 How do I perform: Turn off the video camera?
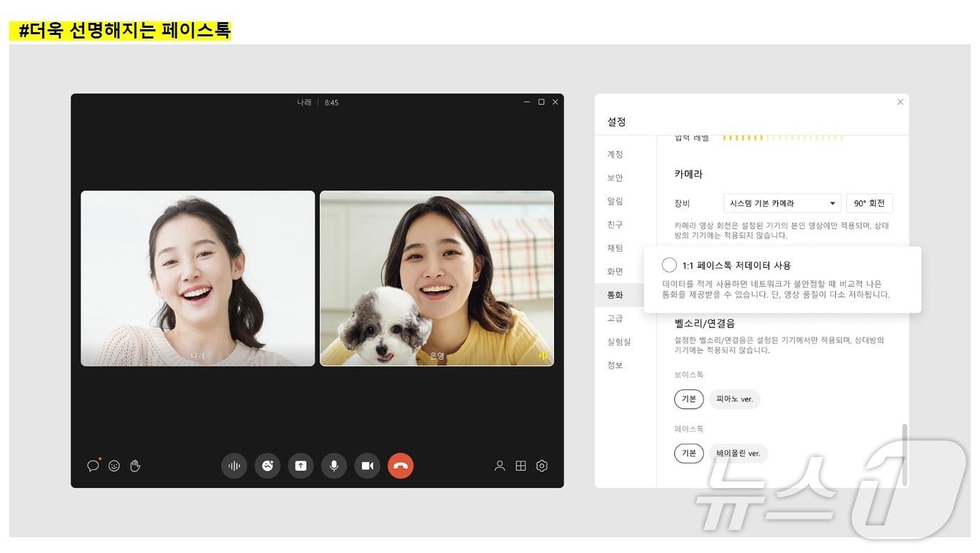click(367, 466)
